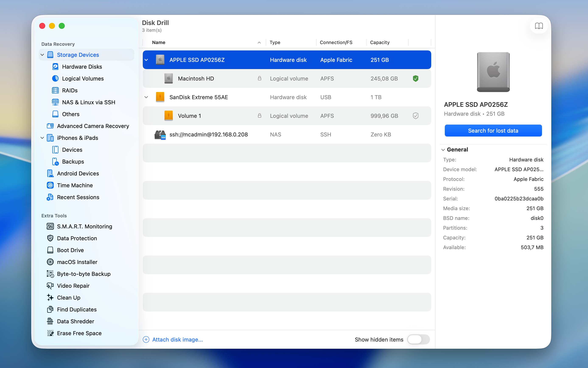This screenshot has width=588, height=368.
Task: Click BSD name value disk0
Action: [537, 218]
